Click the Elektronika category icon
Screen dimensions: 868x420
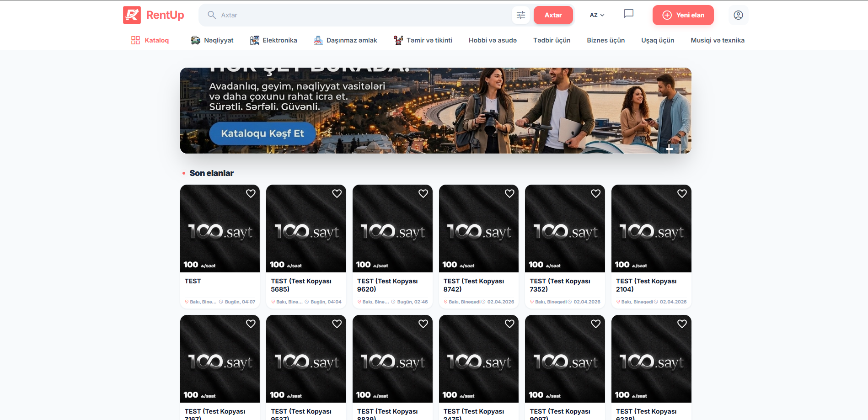254,40
